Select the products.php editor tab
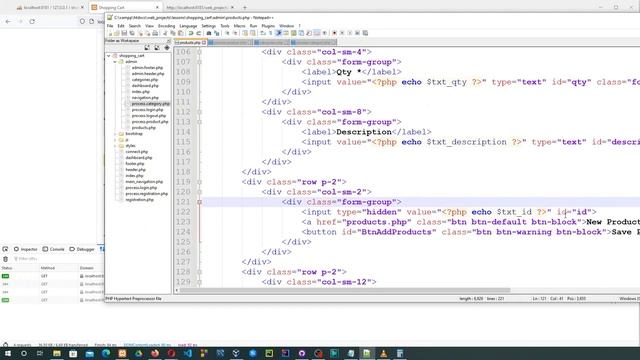 point(189,42)
